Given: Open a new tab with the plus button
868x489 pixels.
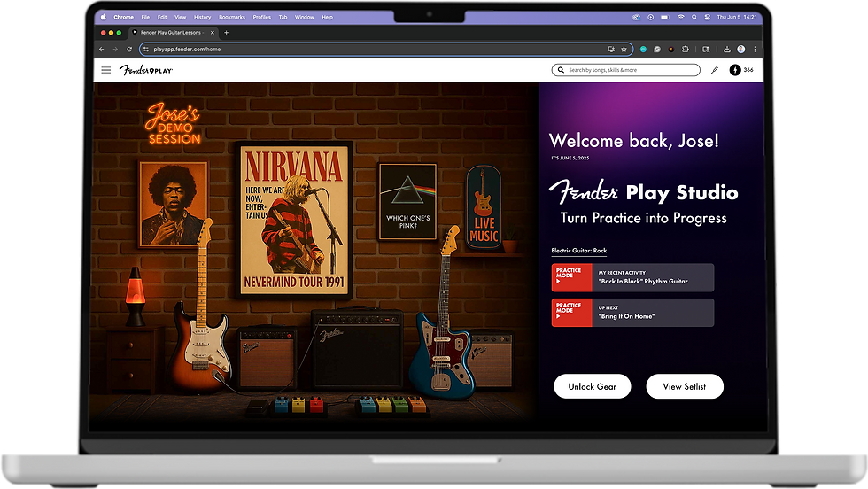Looking at the screenshot, I should point(226,33).
